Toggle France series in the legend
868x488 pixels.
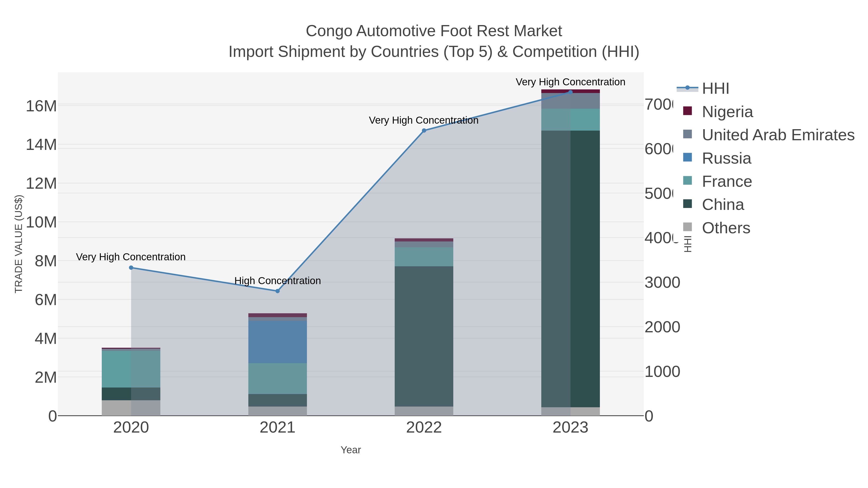[717, 181]
